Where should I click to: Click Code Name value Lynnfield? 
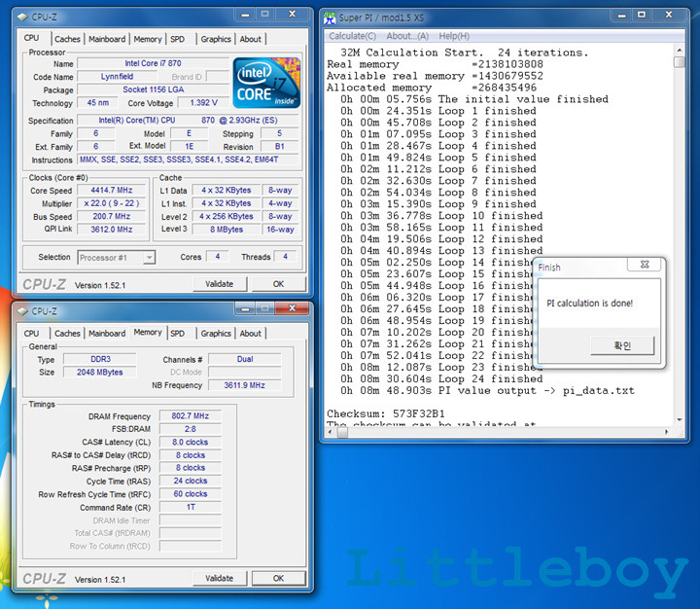pos(117,77)
